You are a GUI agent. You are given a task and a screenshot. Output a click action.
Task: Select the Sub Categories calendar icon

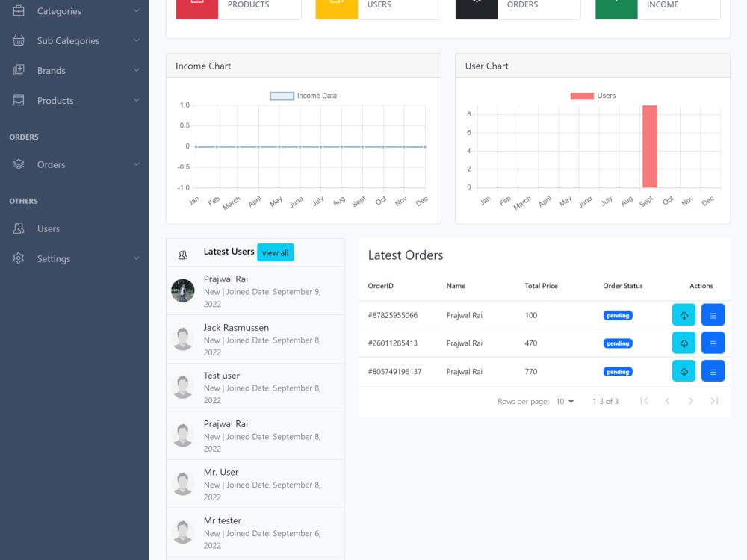click(x=16, y=40)
